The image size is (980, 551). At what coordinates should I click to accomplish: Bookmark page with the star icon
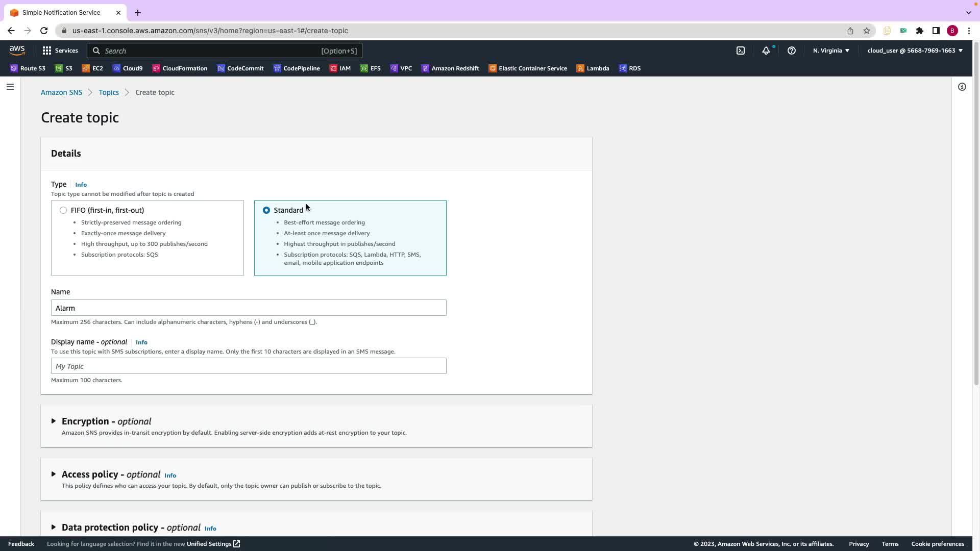pos(866,31)
